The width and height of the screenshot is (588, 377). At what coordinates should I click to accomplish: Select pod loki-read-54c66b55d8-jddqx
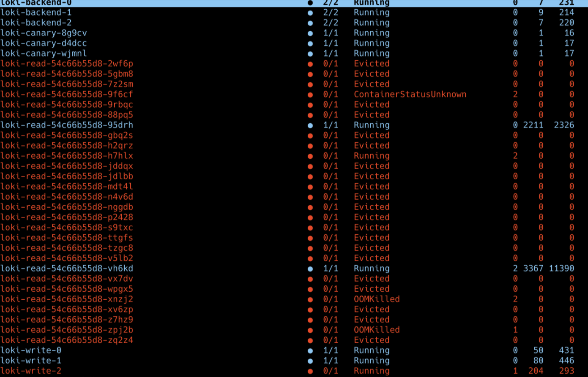[x=67, y=166]
